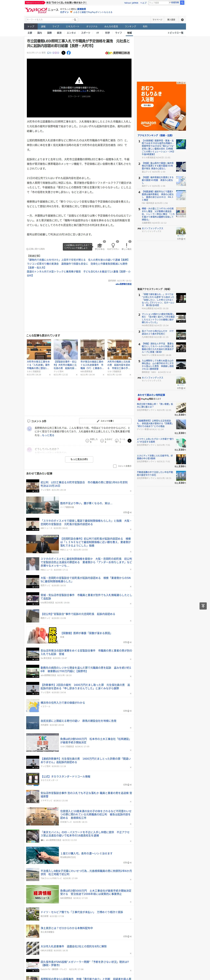Share article on Facebook icon
This screenshot has height=980, width=210.
pos(69,53)
